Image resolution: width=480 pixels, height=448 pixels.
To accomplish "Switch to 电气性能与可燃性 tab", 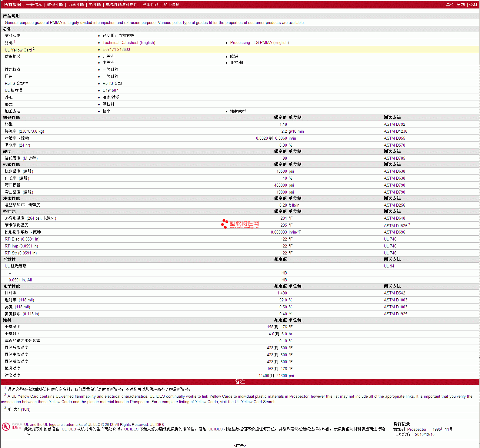I will click(x=122, y=5).
